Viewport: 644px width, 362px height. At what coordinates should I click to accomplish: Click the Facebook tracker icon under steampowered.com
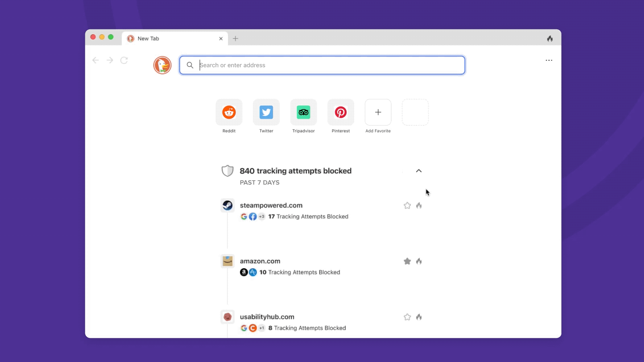253,216
